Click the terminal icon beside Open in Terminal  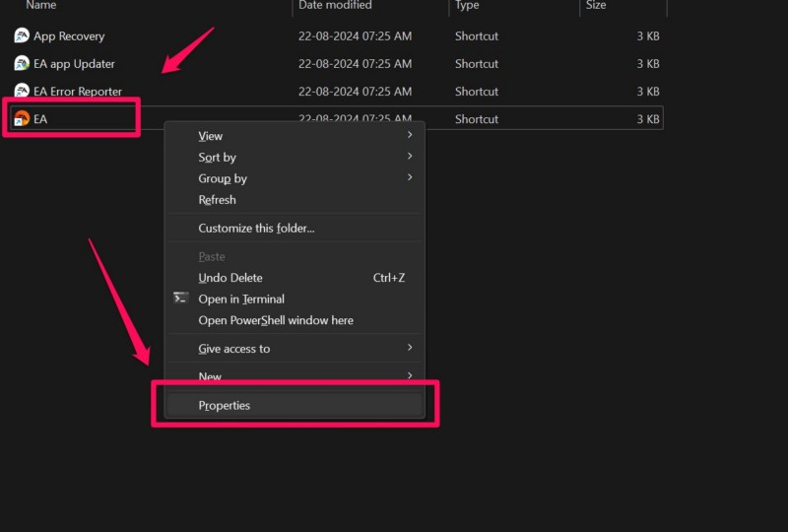[180, 299]
